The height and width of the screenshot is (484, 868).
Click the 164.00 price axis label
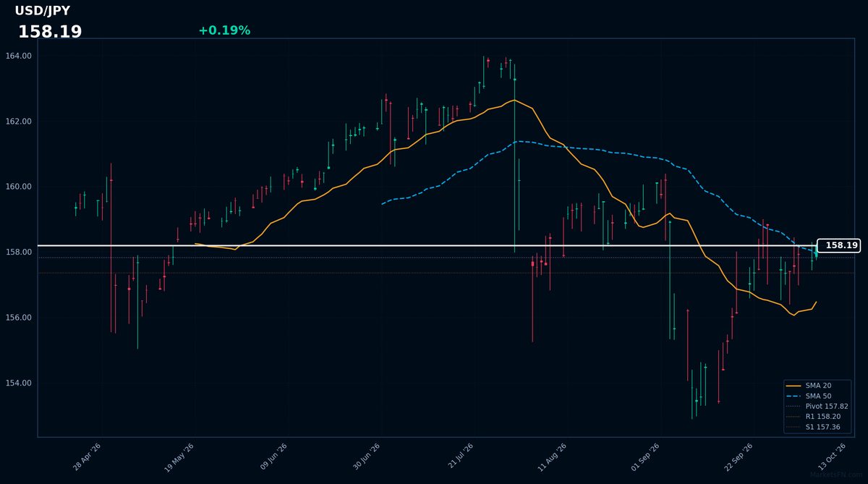coord(18,56)
